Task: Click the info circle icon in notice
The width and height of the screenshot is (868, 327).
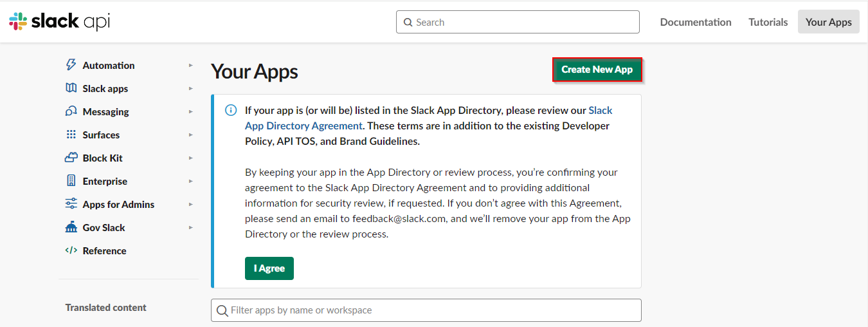Action: (x=231, y=110)
